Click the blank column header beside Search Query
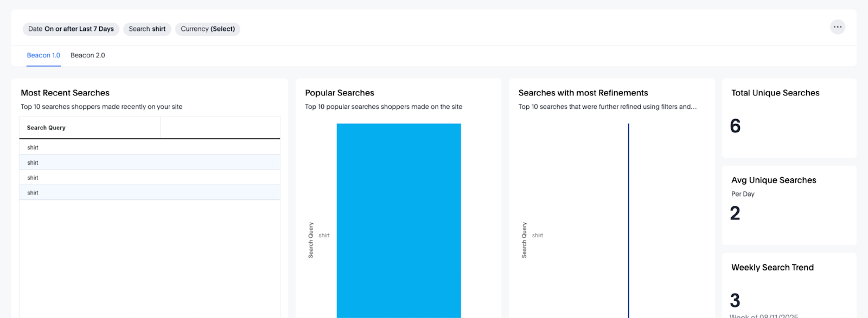The image size is (868, 318). [x=220, y=128]
